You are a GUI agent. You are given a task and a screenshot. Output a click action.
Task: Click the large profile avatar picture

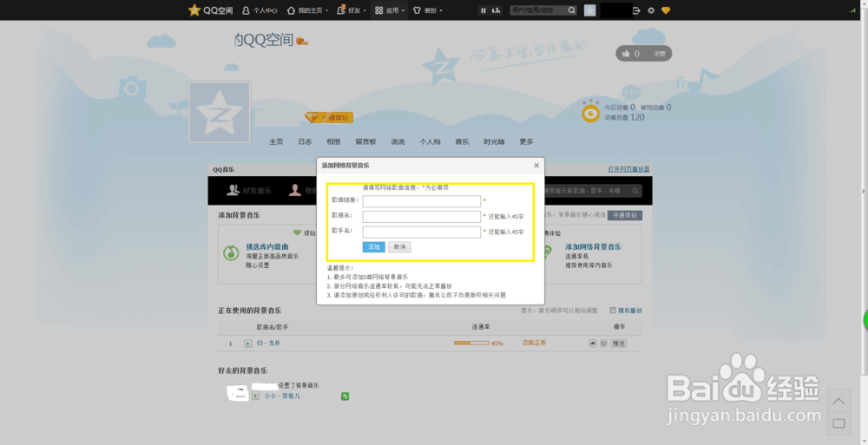[220, 112]
